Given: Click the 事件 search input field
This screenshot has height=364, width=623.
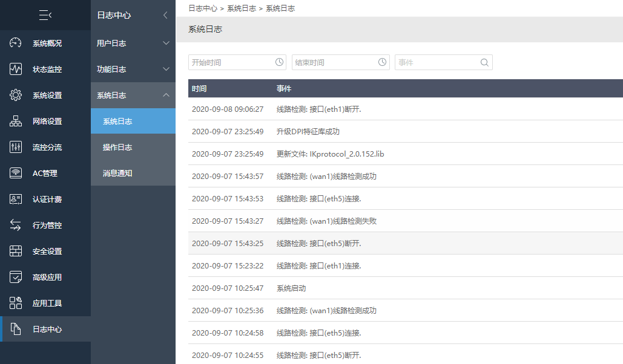Looking at the screenshot, I should [x=443, y=62].
